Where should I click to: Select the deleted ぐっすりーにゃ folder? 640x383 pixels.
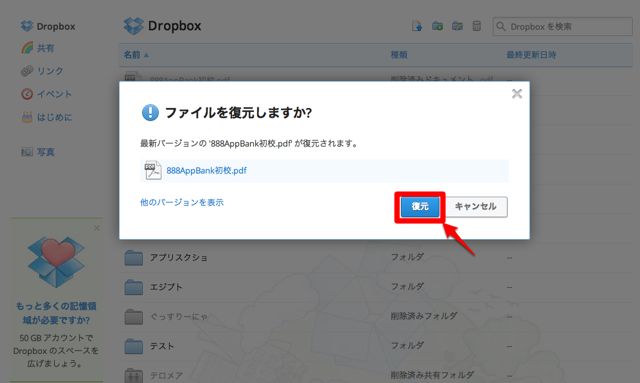178,316
